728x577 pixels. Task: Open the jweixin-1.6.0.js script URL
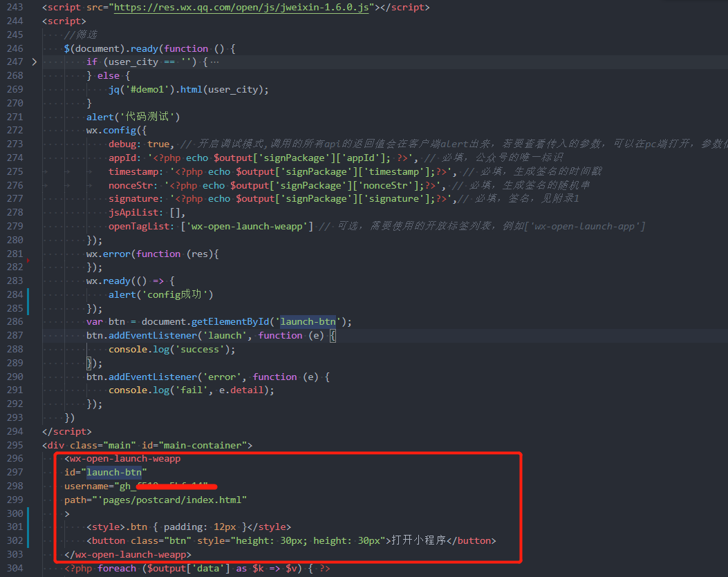tap(241, 8)
